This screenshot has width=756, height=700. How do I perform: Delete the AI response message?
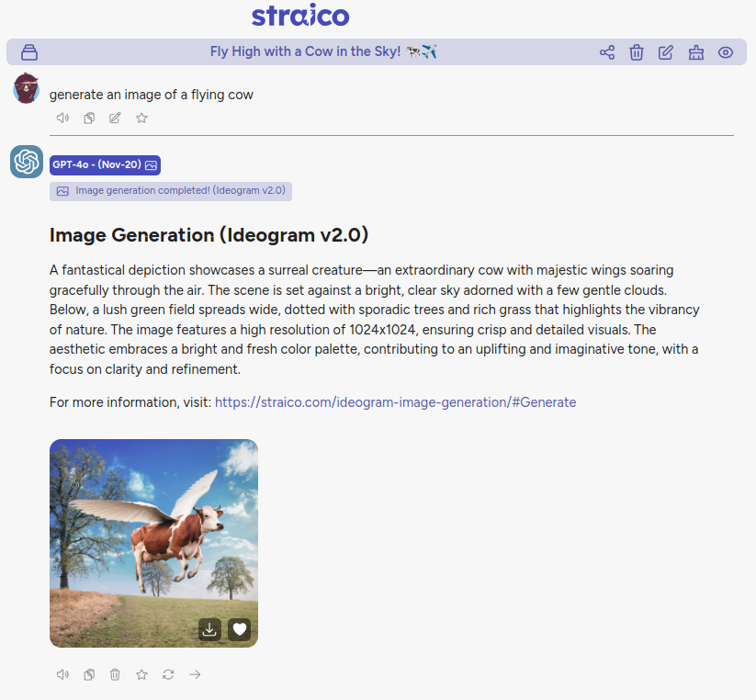point(115,674)
